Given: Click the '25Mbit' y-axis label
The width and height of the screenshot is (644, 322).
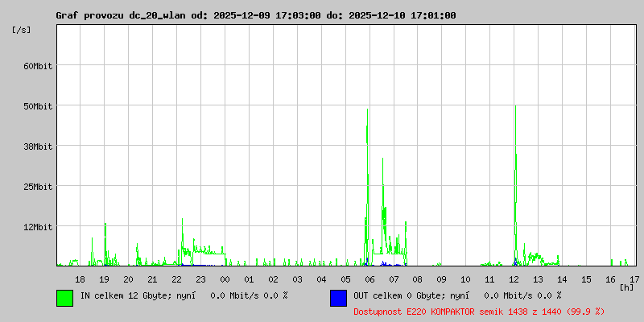Looking at the screenshot, I should coord(38,187).
